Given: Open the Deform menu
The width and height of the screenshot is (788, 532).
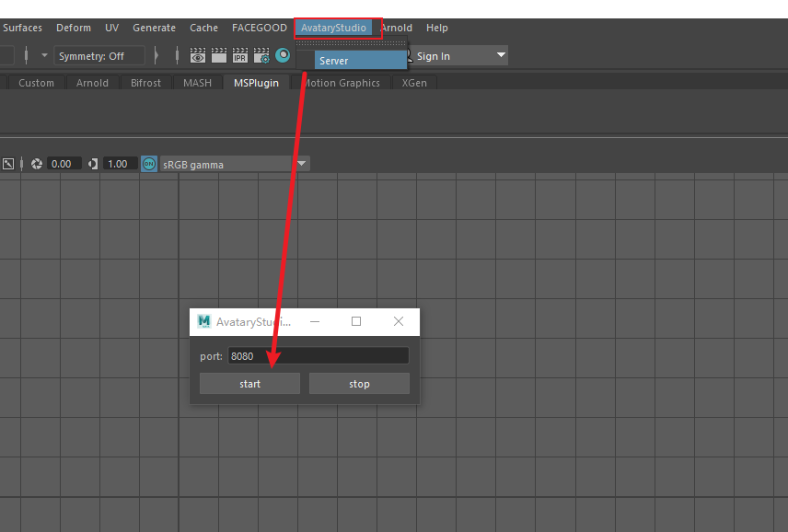Looking at the screenshot, I should 74,29.
